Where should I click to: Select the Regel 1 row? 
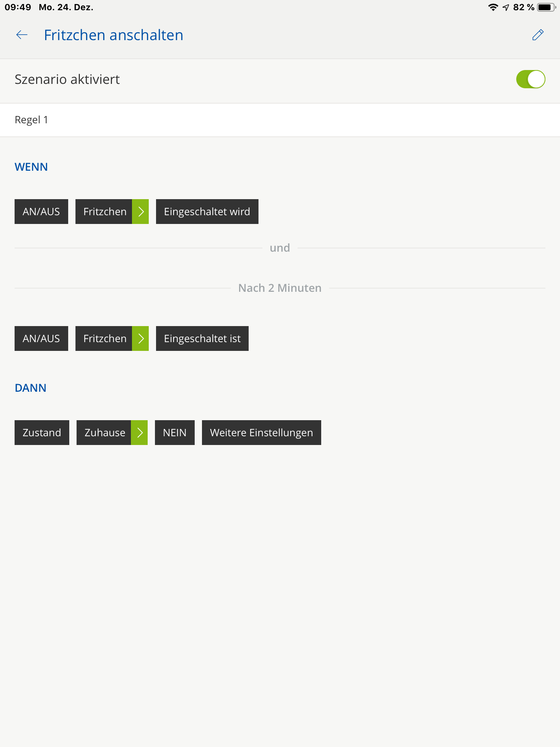pos(280,120)
